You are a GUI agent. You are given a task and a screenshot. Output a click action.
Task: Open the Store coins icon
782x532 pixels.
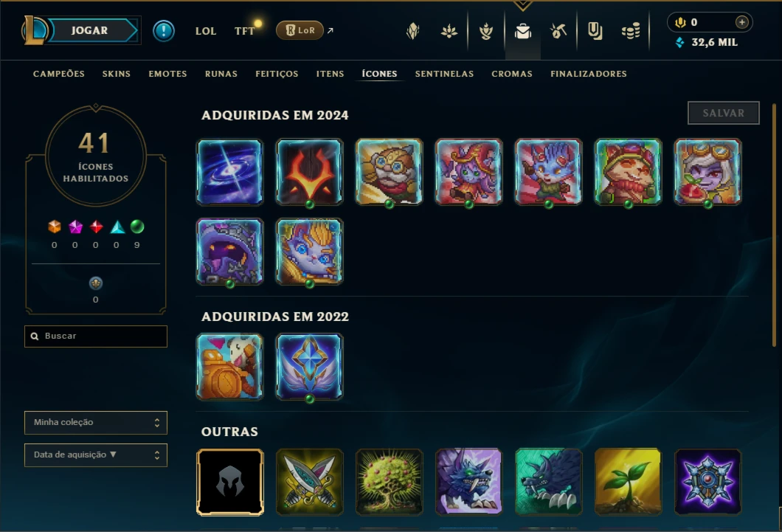tap(631, 32)
